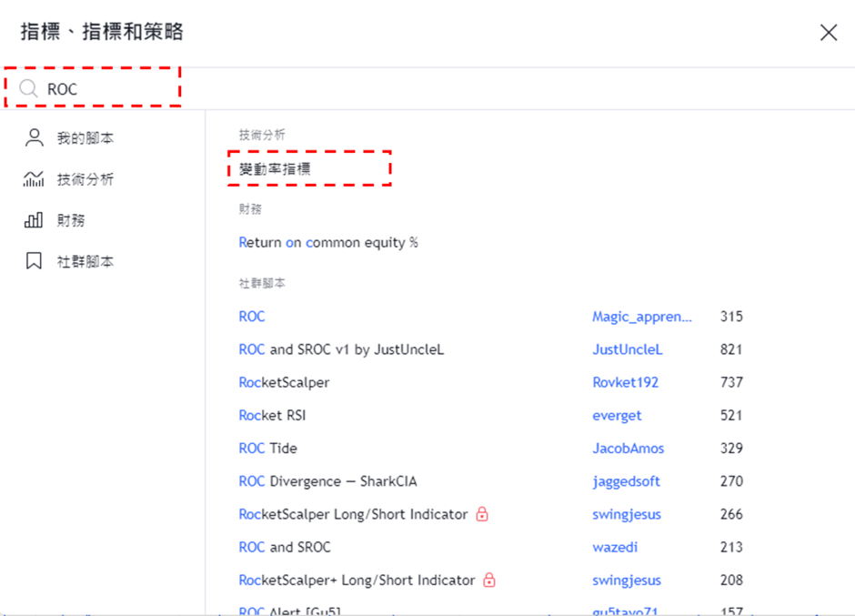
Task: Click the magnifier search icon
Action: tap(28, 89)
